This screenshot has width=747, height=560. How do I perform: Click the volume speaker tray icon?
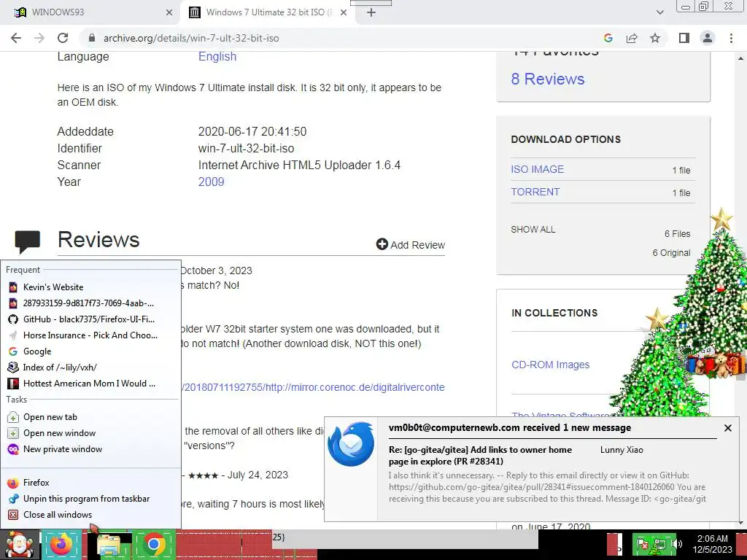677,544
